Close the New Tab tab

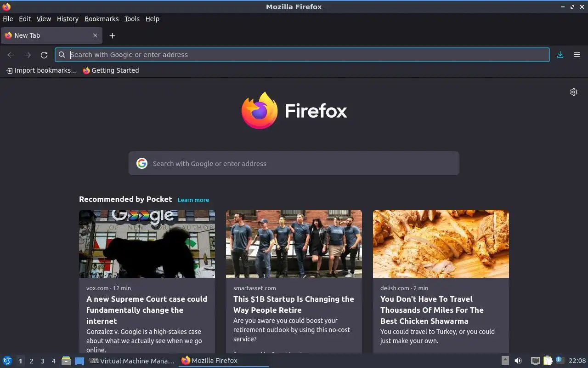(95, 35)
